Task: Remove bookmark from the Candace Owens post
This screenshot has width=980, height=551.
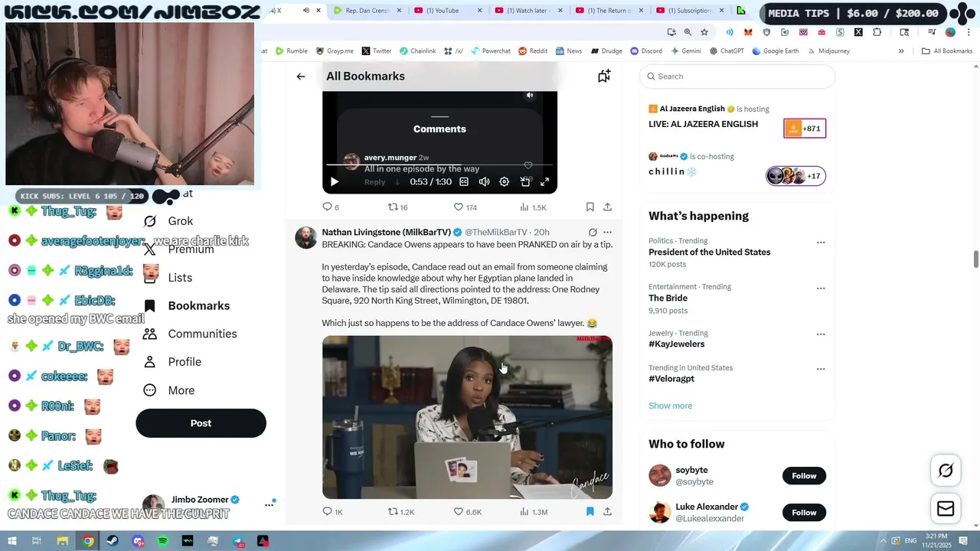Action: coord(590,511)
